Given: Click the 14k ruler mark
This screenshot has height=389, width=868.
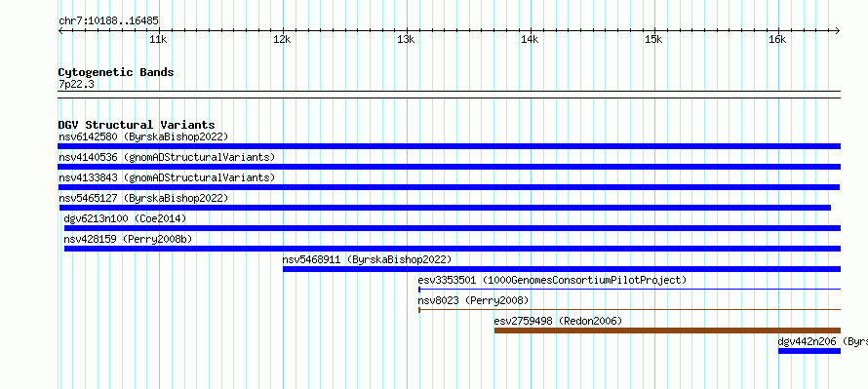Looking at the screenshot, I should [530, 39].
